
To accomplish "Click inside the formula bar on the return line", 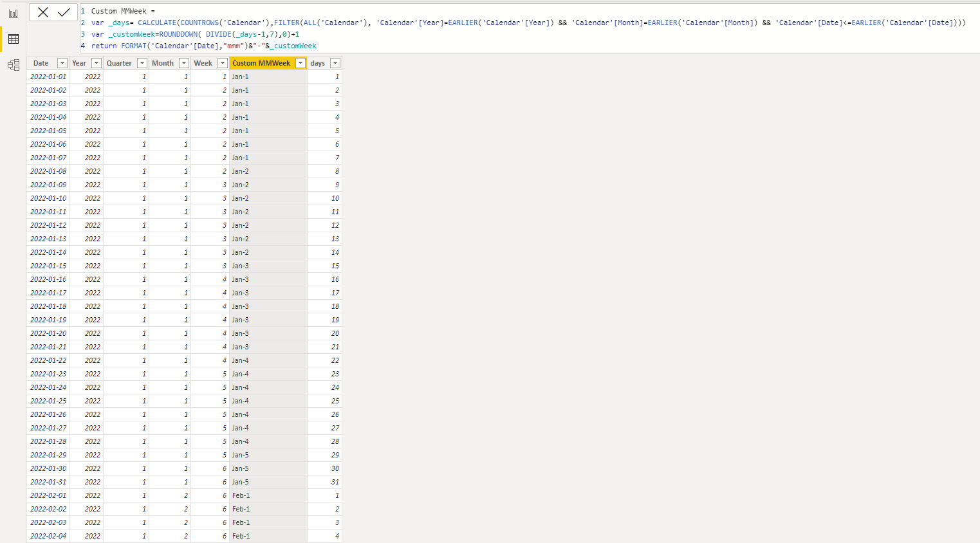I will [x=204, y=46].
